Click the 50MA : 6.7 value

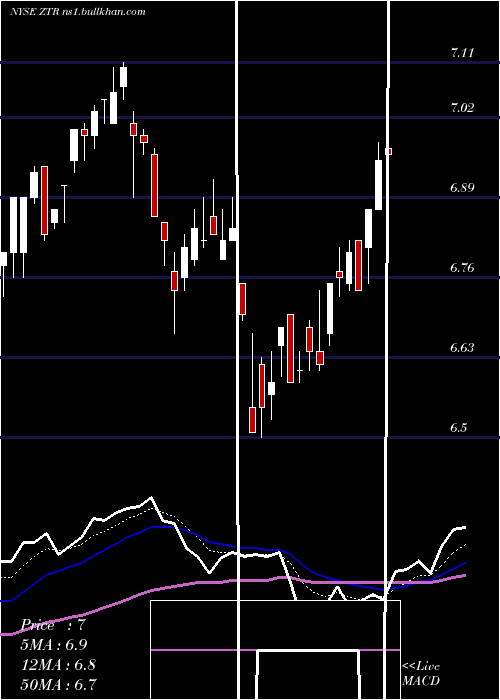[58, 684]
